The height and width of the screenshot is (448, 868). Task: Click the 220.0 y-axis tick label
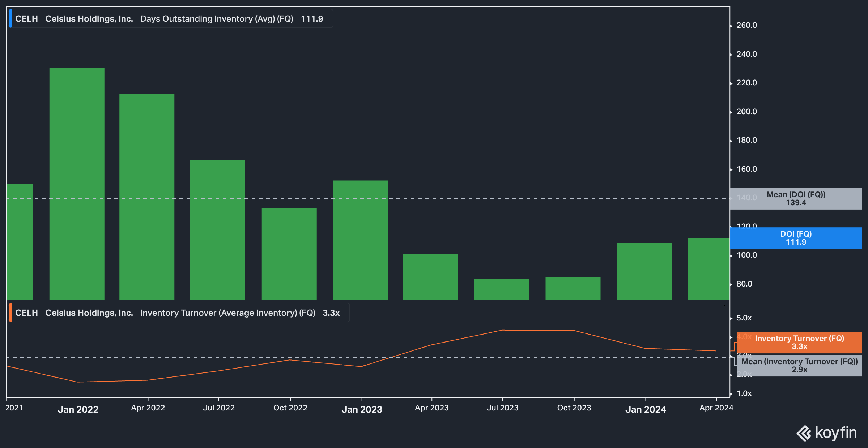(747, 83)
